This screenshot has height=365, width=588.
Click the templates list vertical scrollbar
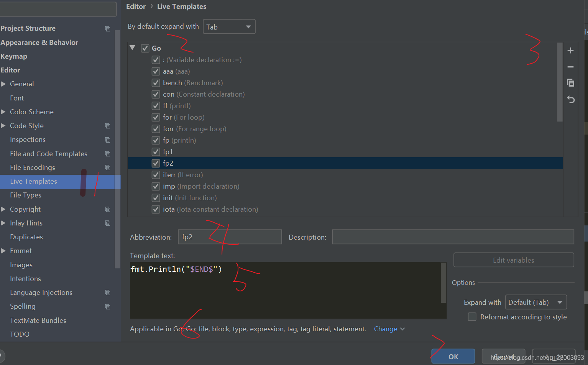coord(560,82)
